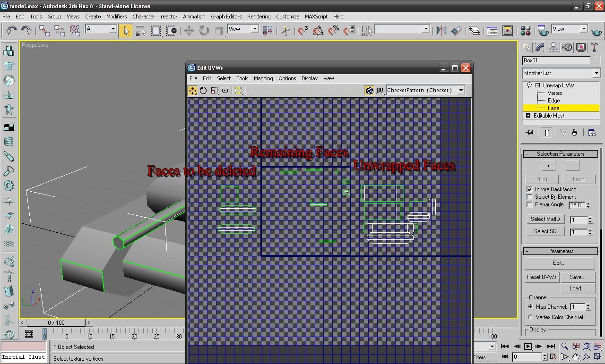The height and width of the screenshot is (364, 605).
Task: Open the Align tool
Action: (x=457, y=31)
